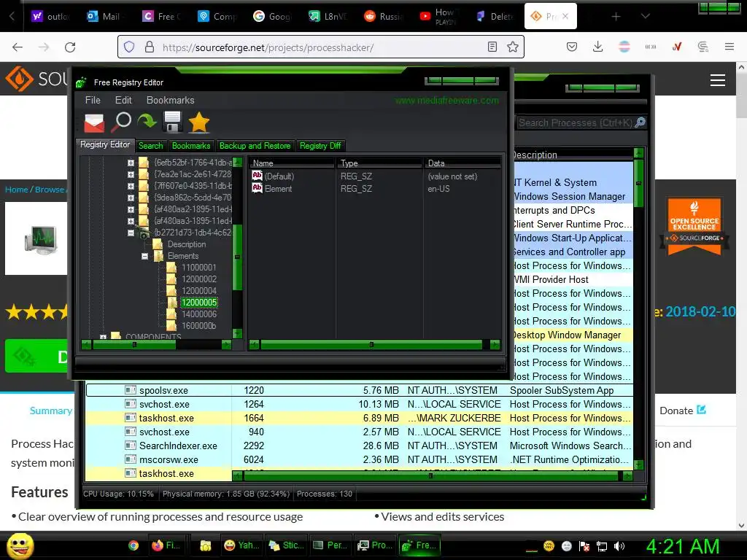Select taskhost.exe with PID 1664
This screenshot has width=747, height=560.
click(x=360, y=418)
